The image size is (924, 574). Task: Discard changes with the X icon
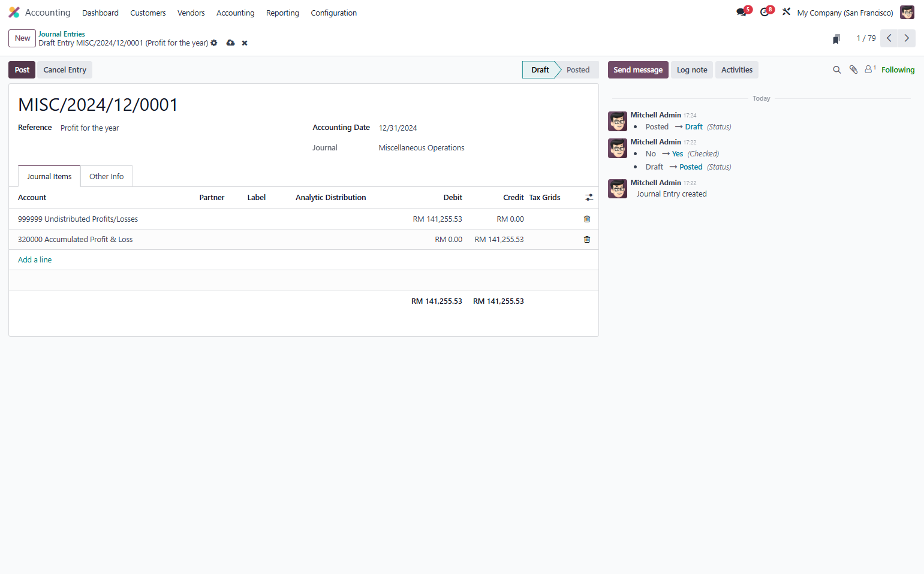coord(245,43)
